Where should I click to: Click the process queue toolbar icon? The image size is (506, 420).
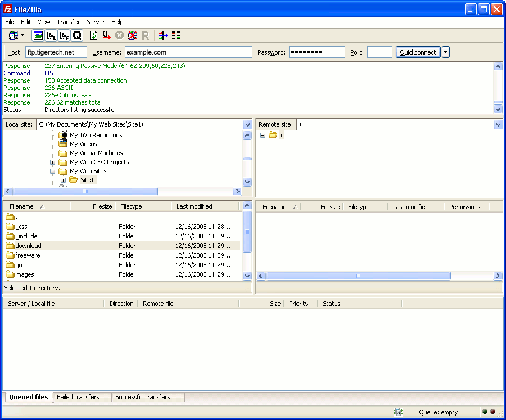(x=107, y=35)
